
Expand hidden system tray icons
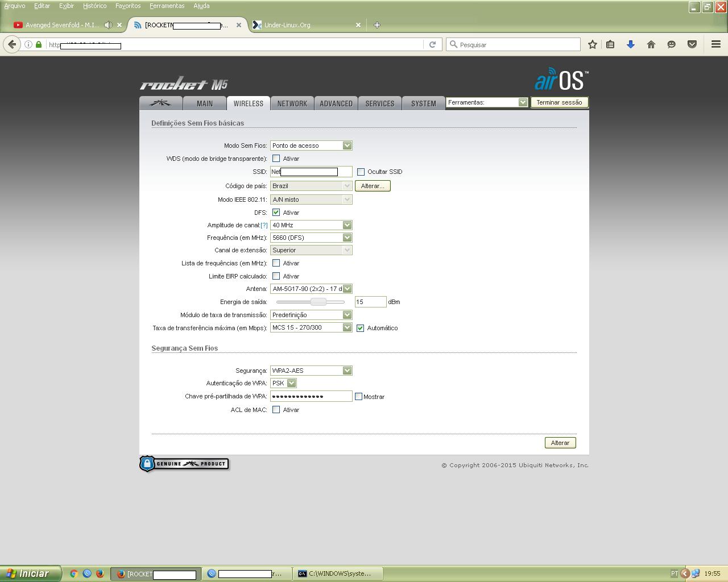coord(685,573)
